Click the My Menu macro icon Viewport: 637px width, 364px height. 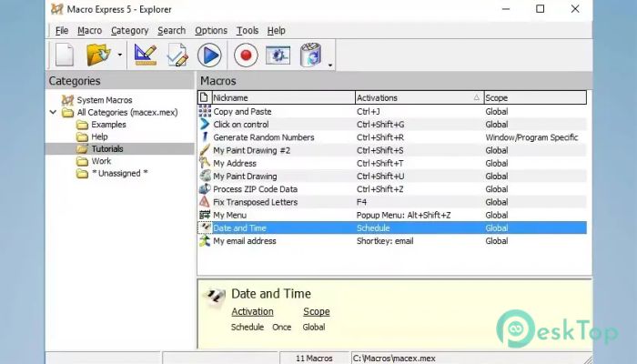205,215
